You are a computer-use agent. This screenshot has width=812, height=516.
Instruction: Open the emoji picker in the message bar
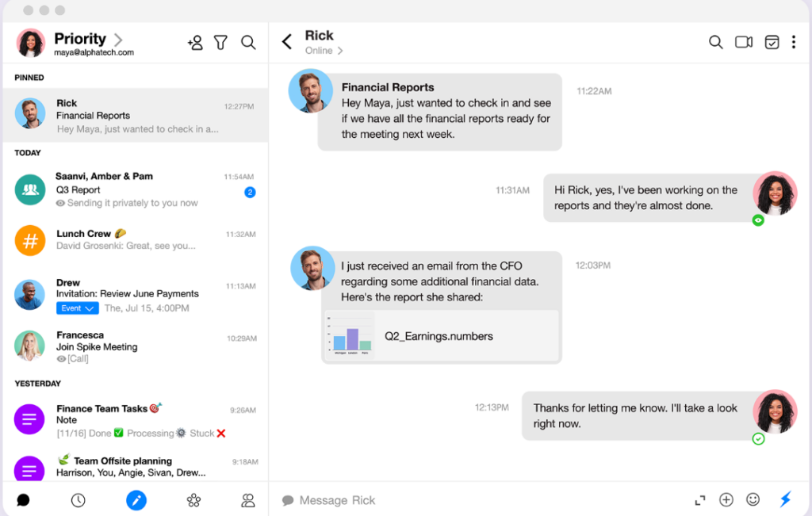[x=753, y=500]
